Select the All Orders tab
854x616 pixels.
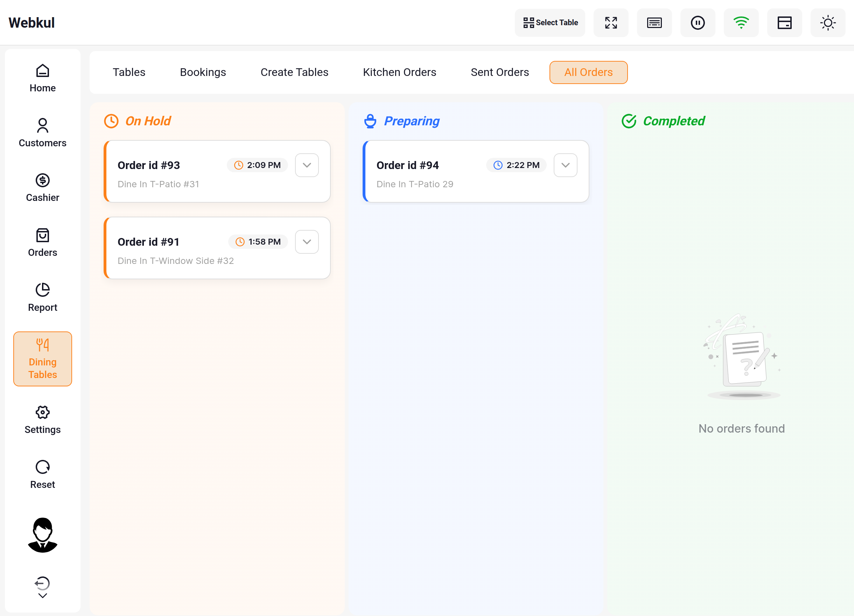click(588, 72)
